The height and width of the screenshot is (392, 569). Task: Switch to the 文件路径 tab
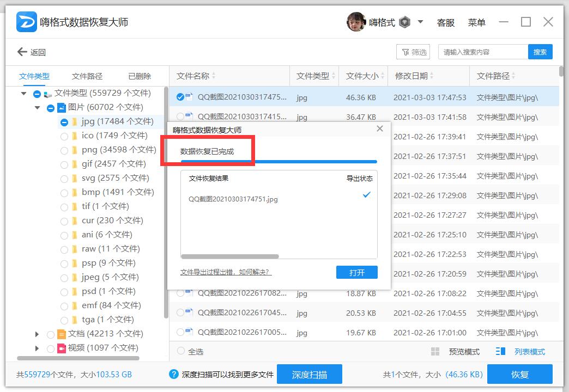point(87,76)
